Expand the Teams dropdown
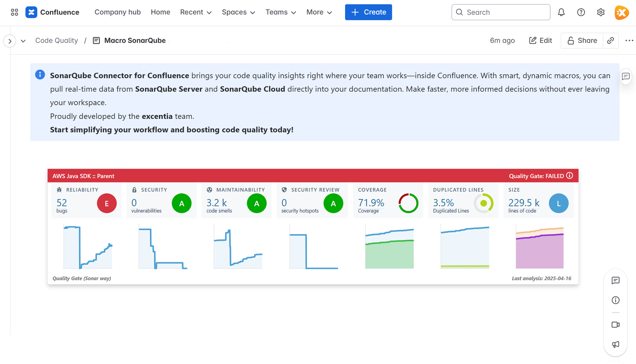 281,12
